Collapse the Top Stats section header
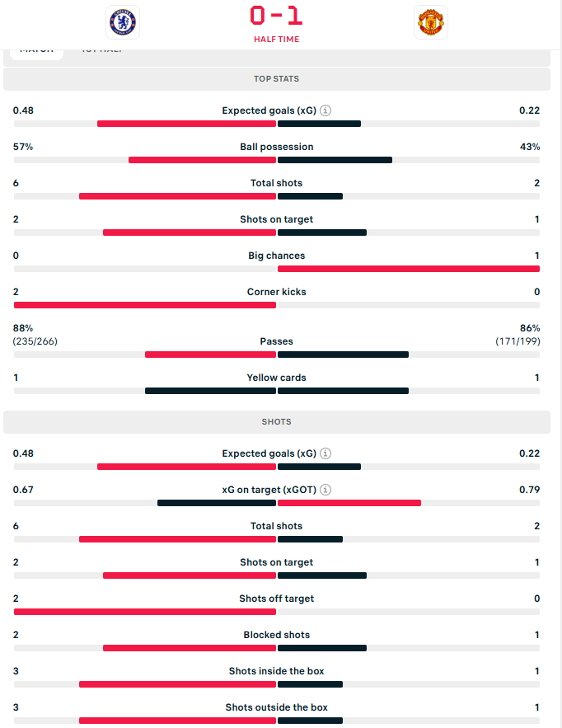The height and width of the screenshot is (728, 562). (x=277, y=79)
